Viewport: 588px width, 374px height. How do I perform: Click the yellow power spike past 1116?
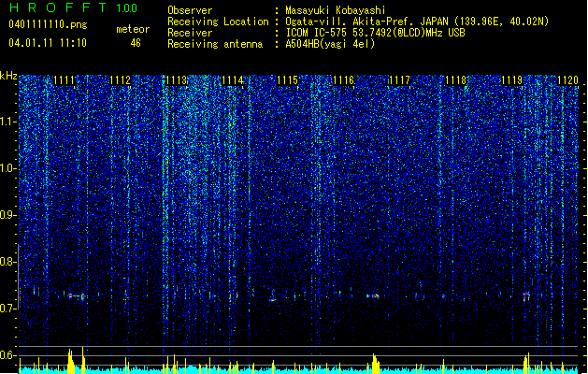[x=376, y=363]
